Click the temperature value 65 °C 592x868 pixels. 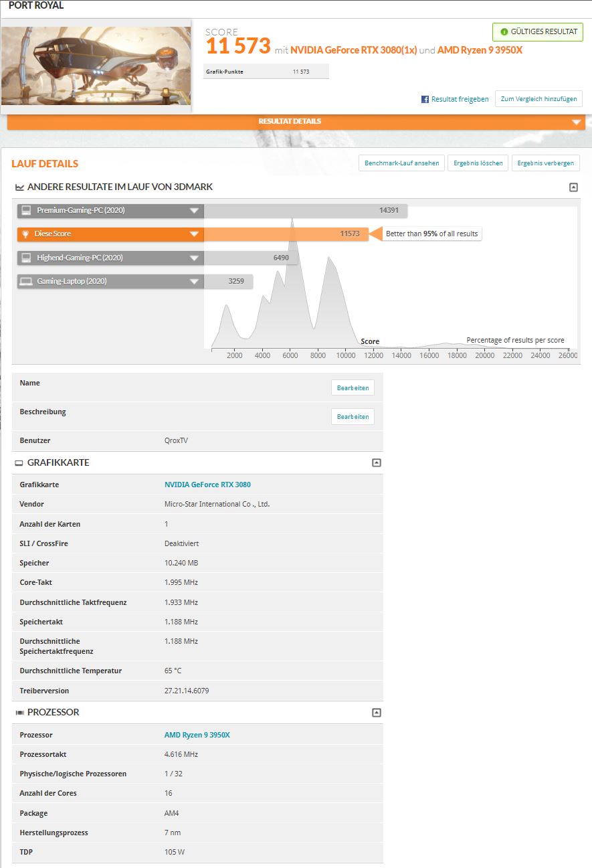click(173, 671)
